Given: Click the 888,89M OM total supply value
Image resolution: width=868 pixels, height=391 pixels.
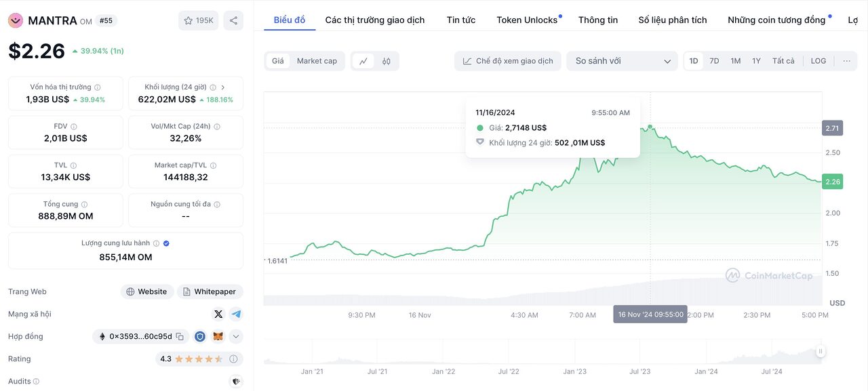Looking at the screenshot, I should (x=66, y=216).
